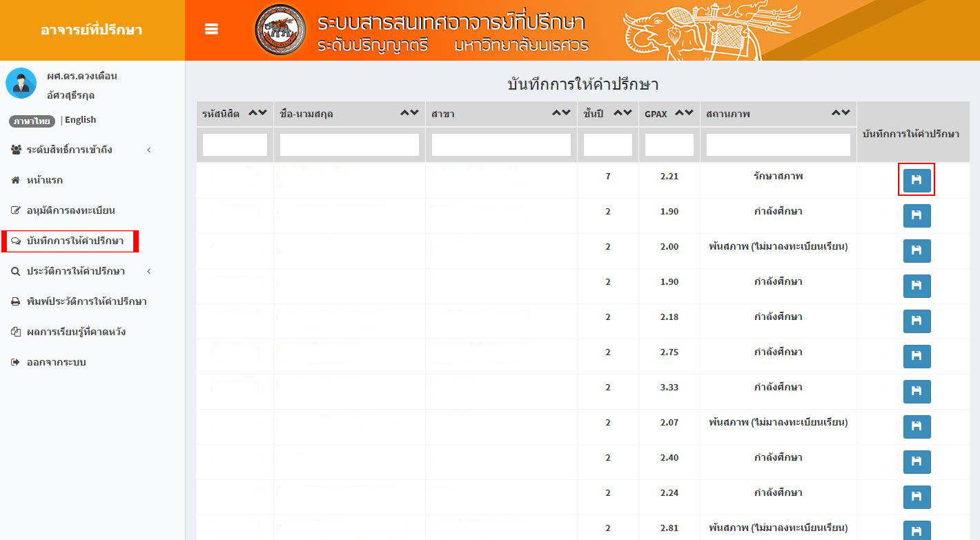The width and height of the screenshot is (980, 540).
Task: Click พิมพ์ประวัติการให้คำปรึกษา link
Action: click(86, 301)
